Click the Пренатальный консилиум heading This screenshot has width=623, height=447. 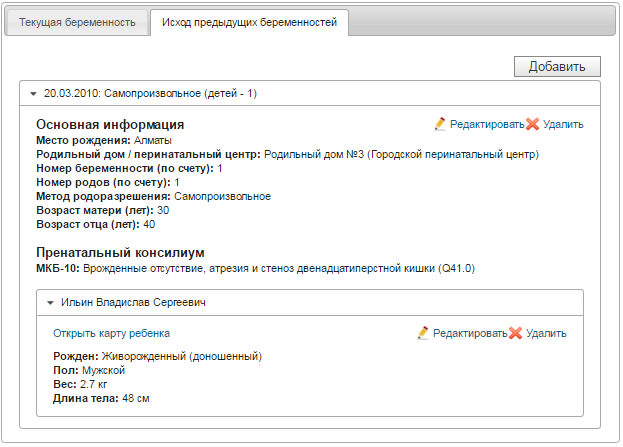(x=120, y=252)
